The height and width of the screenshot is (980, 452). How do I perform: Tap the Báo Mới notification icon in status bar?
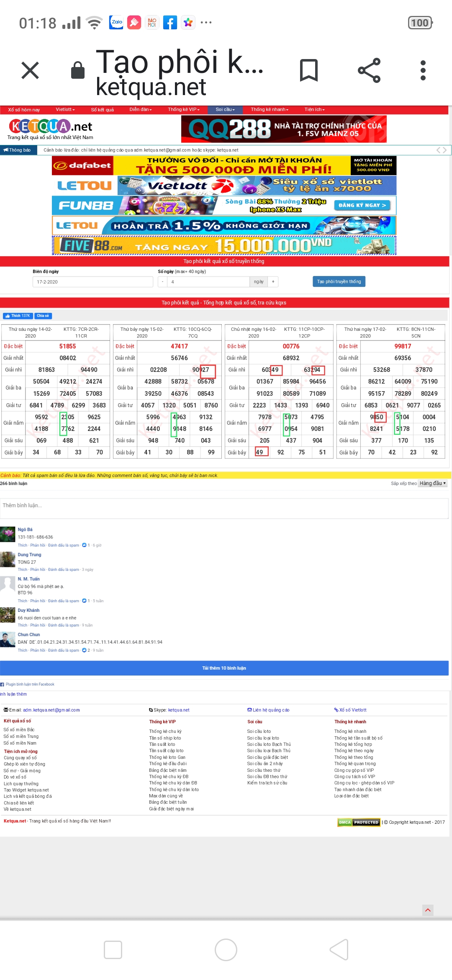[x=152, y=22]
